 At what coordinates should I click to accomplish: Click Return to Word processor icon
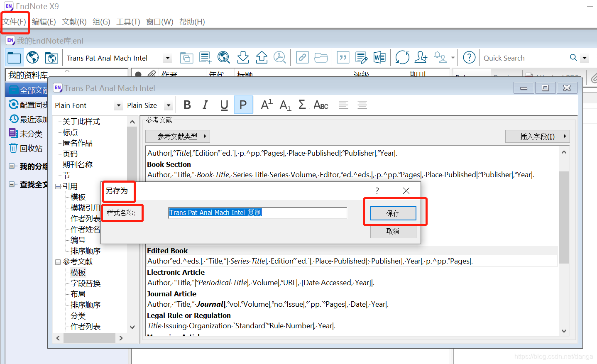(x=379, y=58)
